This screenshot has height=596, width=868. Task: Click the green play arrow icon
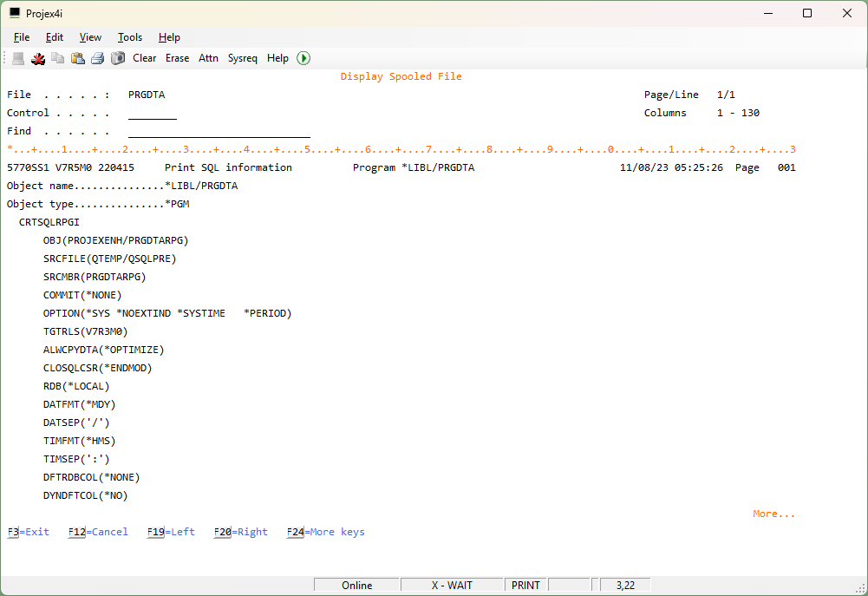(x=303, y=58)
